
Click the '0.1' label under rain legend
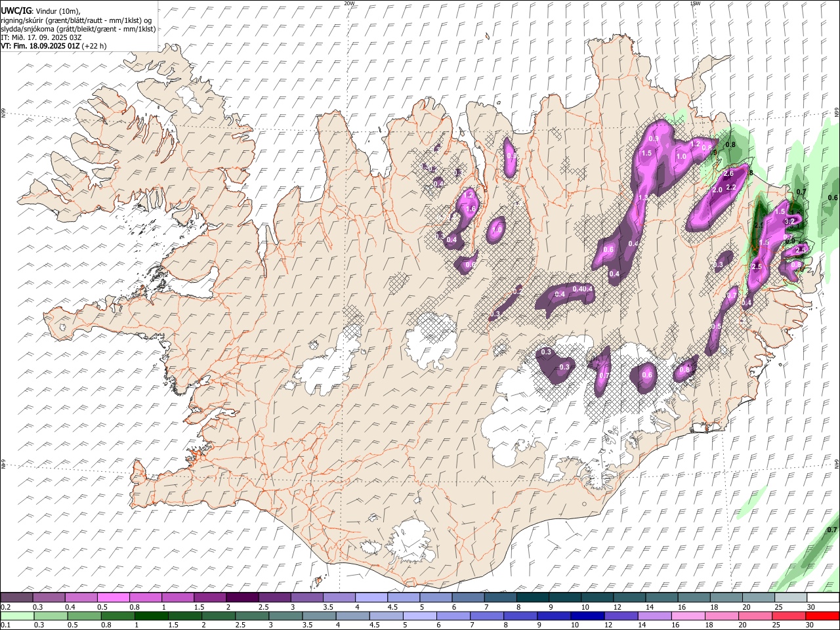tap(5, 625)
